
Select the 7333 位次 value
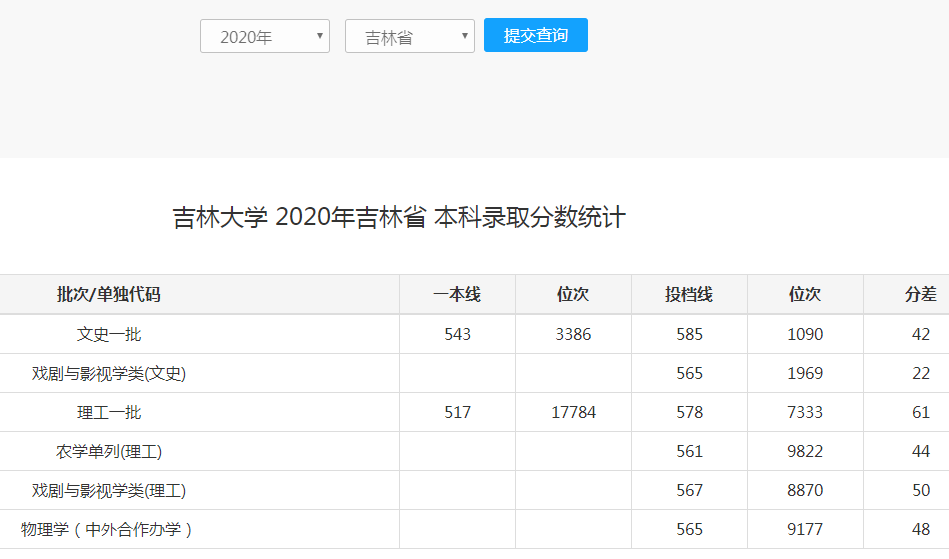805,413
